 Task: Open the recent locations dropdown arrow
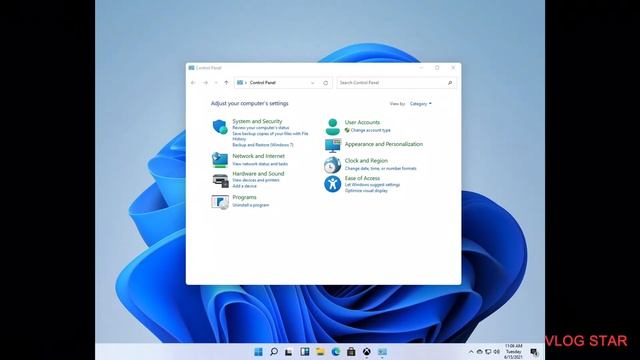(x=216, y=83)
